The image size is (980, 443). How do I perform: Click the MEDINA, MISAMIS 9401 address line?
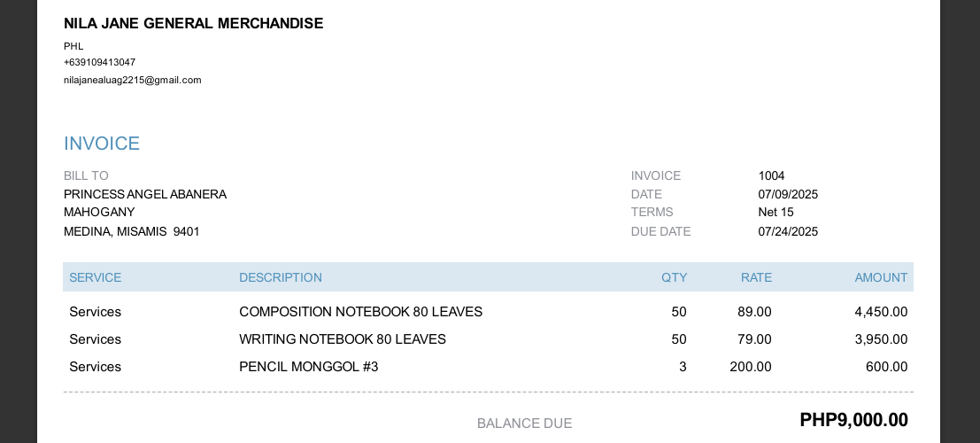click(132, 231)
